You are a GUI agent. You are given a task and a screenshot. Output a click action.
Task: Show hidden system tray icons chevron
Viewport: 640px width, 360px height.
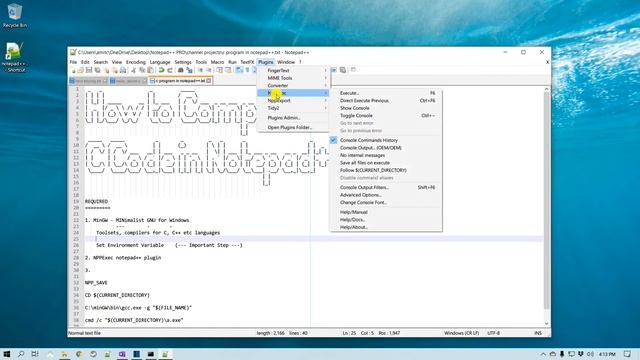pos(543,354)
